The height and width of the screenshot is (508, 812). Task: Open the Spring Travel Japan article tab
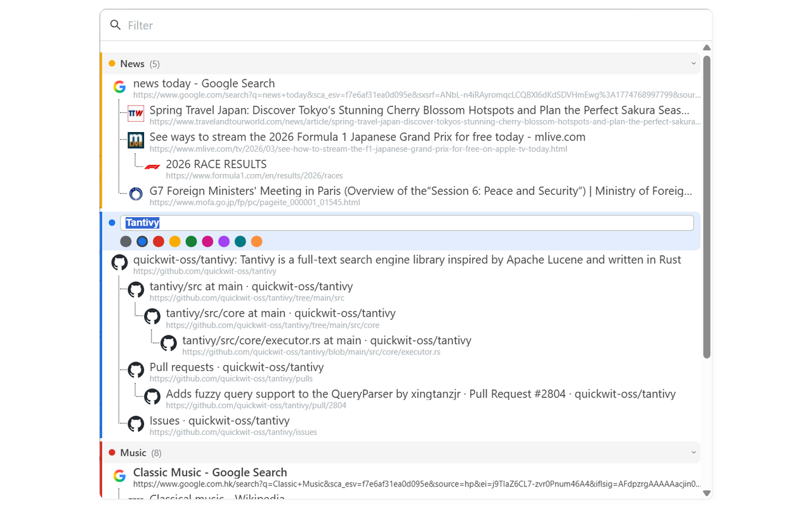click(420, 110)
